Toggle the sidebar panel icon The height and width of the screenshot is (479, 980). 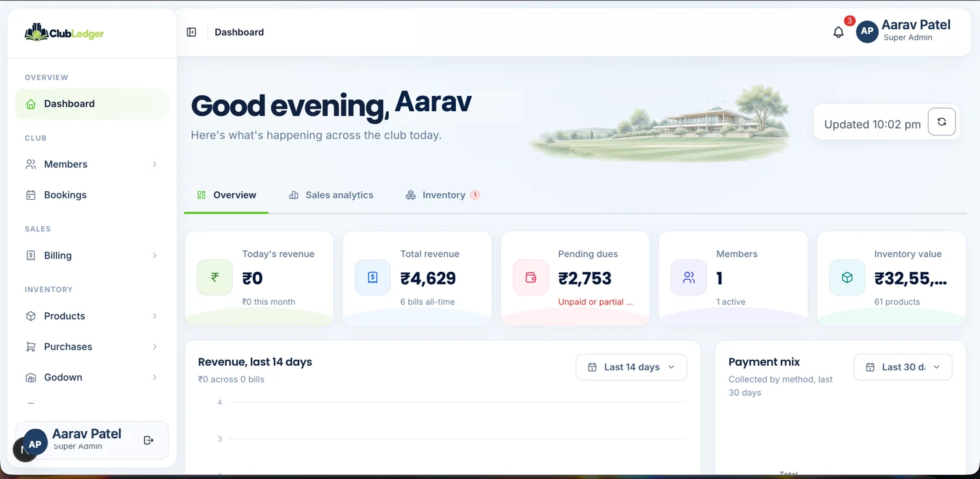pos(191,32)
